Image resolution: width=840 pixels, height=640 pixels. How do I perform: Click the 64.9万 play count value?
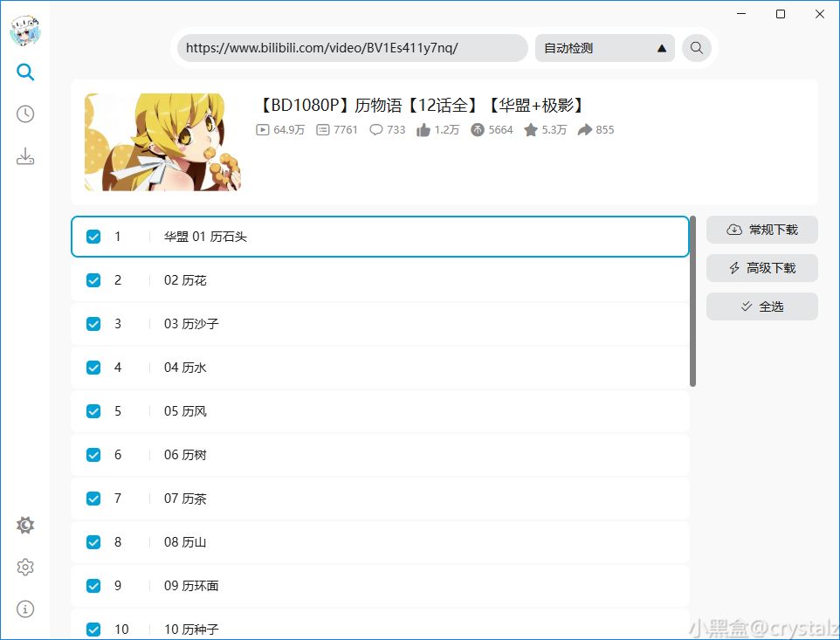point(289,129)
